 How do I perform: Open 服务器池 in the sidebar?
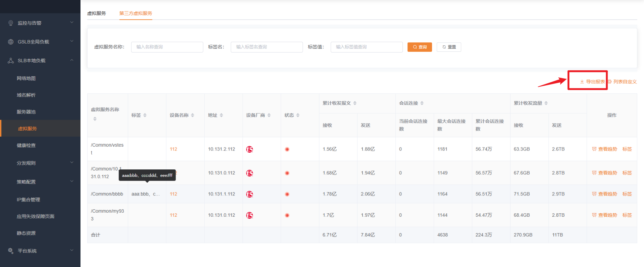[x=26, y=112]
